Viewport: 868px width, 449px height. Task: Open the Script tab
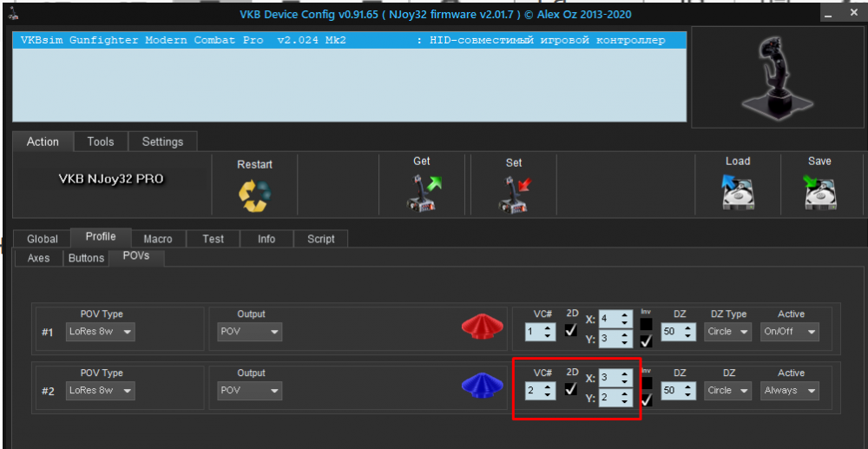tap(321, 239)
